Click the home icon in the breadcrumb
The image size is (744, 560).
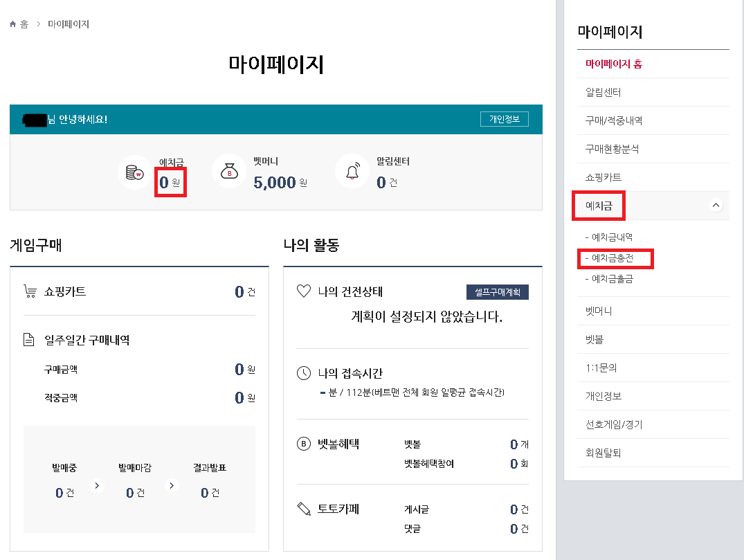tap(12, 24)
